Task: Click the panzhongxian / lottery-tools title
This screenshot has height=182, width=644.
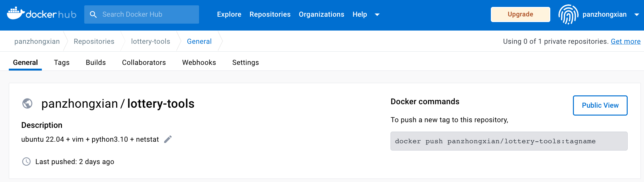Action: tap(118, 104)
